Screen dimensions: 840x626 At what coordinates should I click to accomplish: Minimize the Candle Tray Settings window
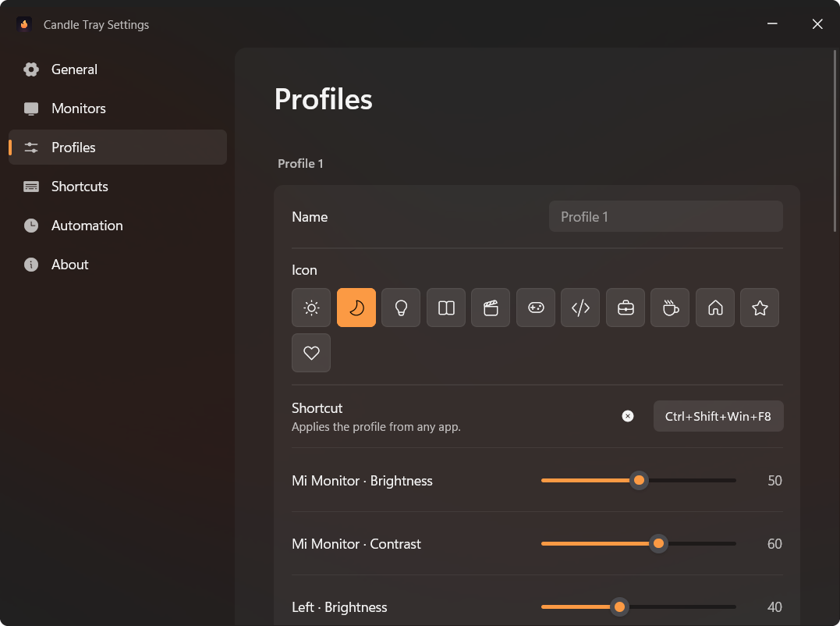point(772,24)
